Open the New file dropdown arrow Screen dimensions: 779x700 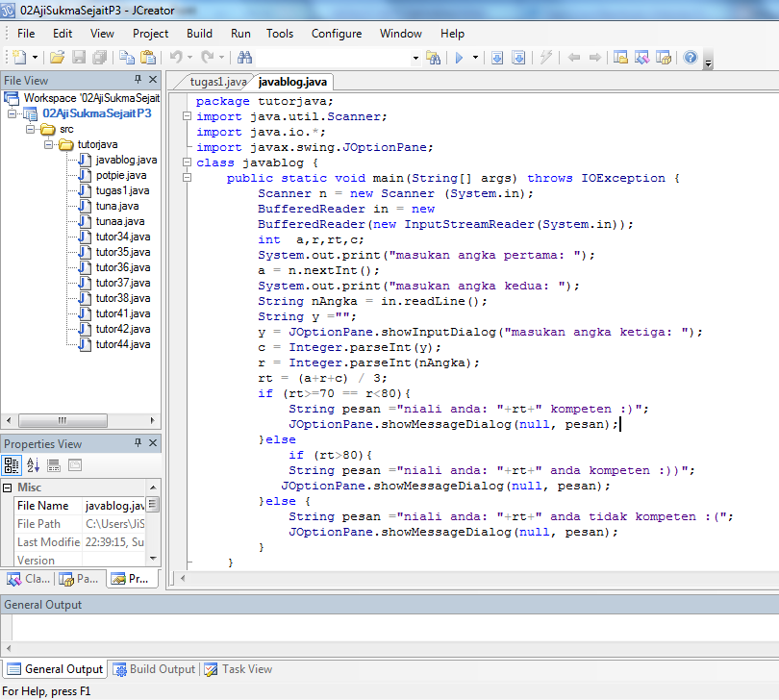click(x=35, y=58)
